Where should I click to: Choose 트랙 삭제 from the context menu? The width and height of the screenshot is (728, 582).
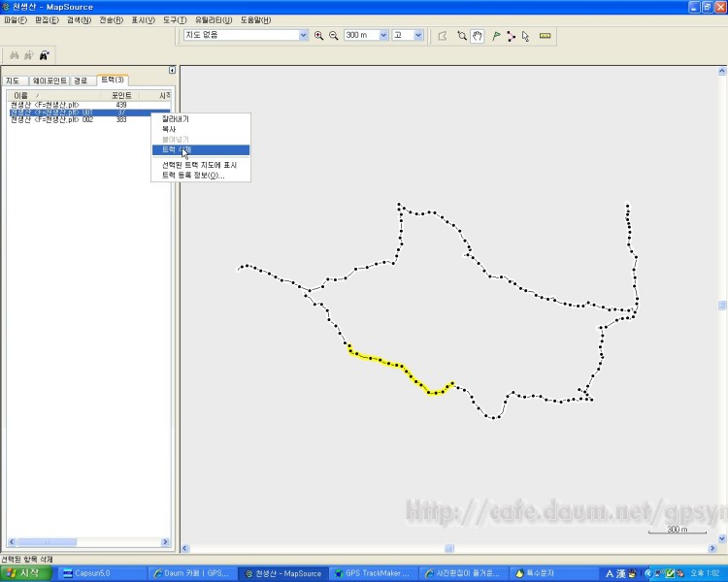[x=201, y=149]
